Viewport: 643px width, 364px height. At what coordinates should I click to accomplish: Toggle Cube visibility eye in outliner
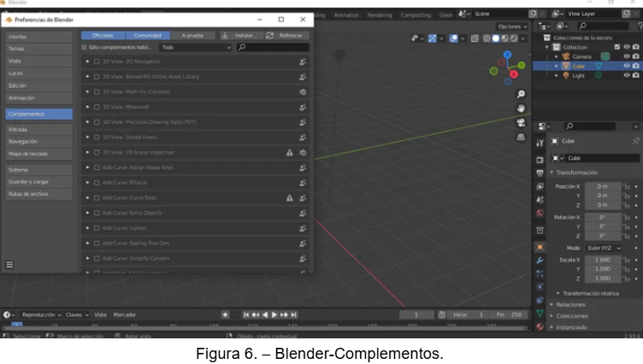click(627, 66)
